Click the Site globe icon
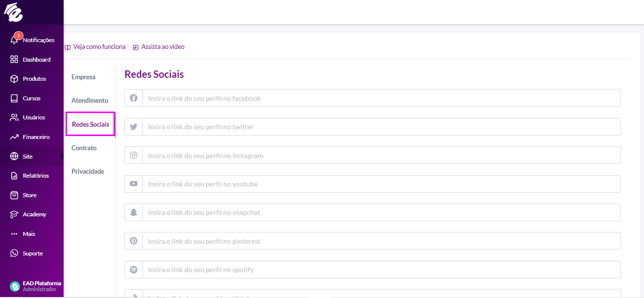The width and height of the screenshot is (644, 298). point(14,157)
